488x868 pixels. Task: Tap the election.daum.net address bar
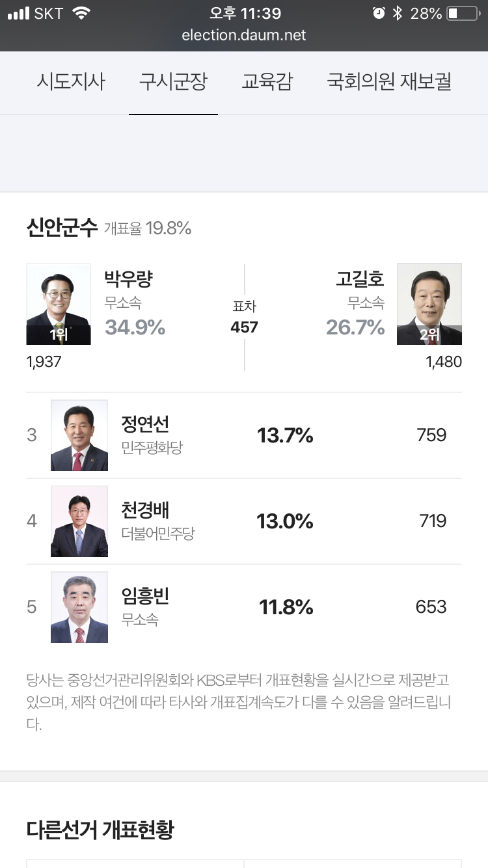point(244,35)
